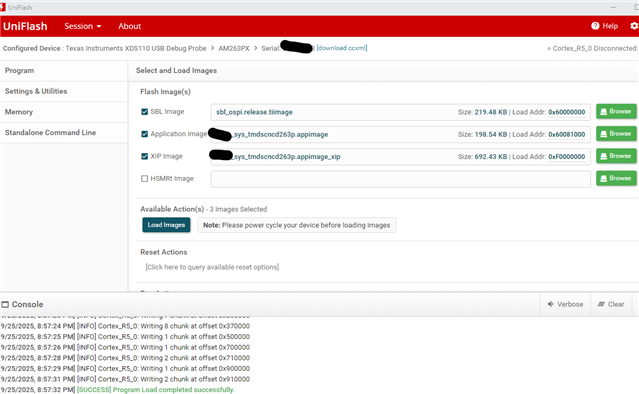639x394 pixels.
Task: Click the appimage_xip file path field
Action: 401,156
